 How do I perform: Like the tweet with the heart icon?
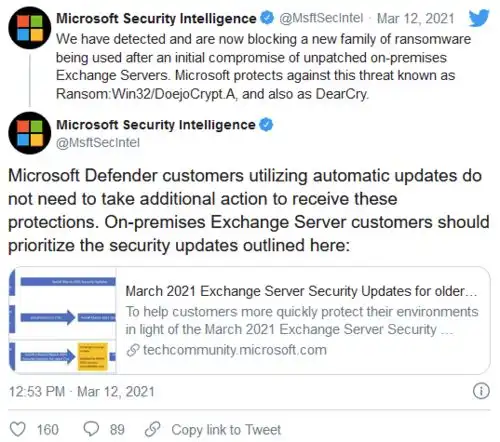tap(17, 429)
